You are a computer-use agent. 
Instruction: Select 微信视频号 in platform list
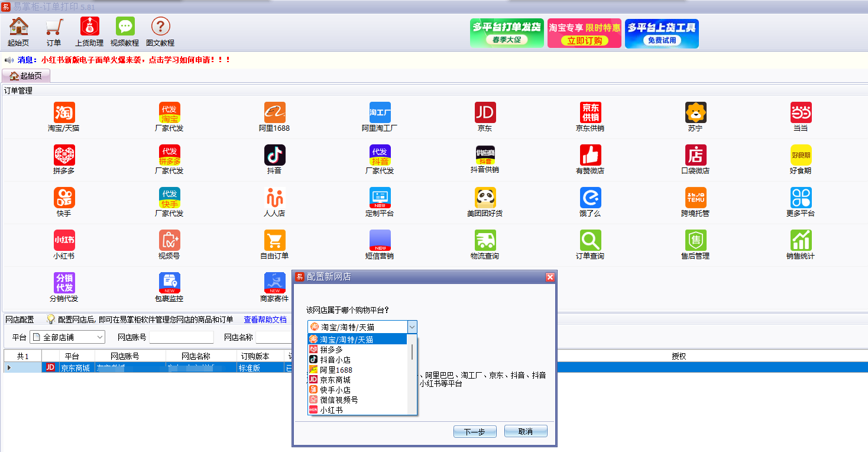tap(357, 400)
